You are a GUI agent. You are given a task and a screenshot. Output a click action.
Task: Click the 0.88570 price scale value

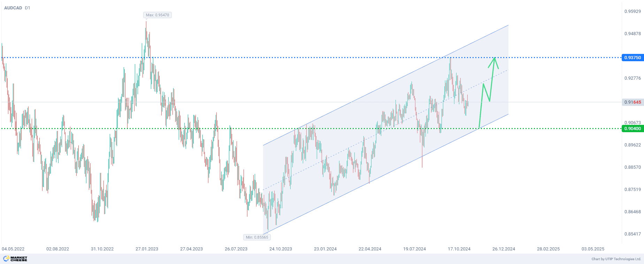click(x=632, y=167)
